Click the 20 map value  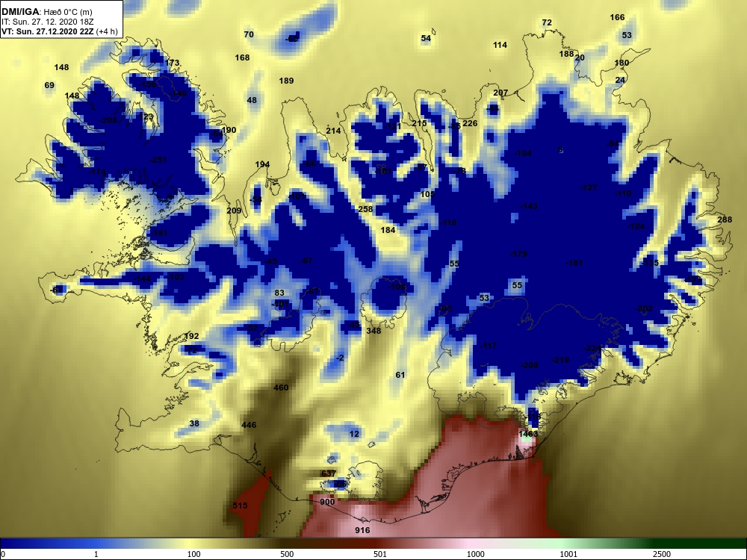[x=580, y=57]
